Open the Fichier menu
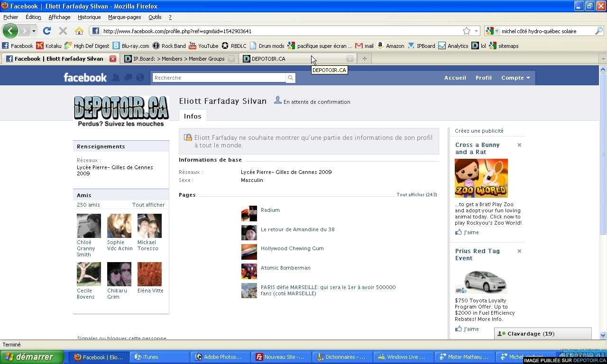 pos(11,17)
